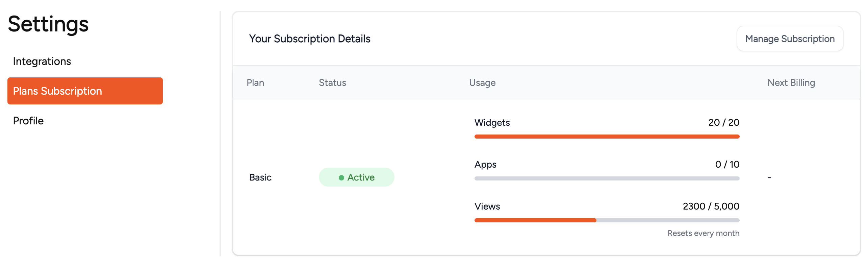This screenshot has height=267, width=868.
Task: Click the Manage Subscription button
Action: point(790,39)
